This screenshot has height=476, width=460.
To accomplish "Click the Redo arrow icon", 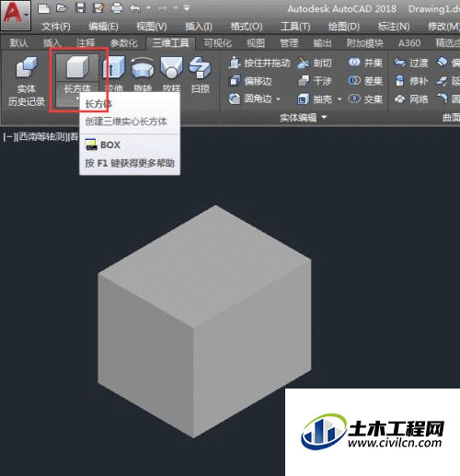I will point(163,8).
